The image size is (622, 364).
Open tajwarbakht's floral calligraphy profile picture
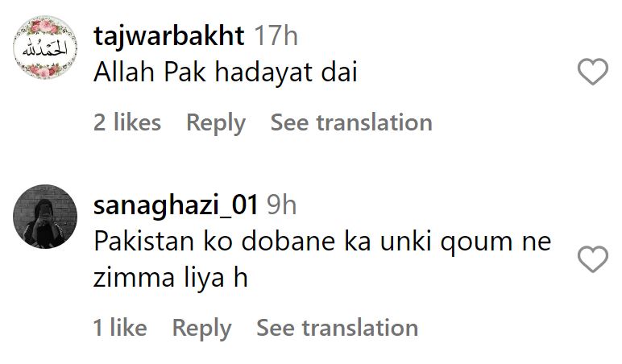[x=45, y=48]
